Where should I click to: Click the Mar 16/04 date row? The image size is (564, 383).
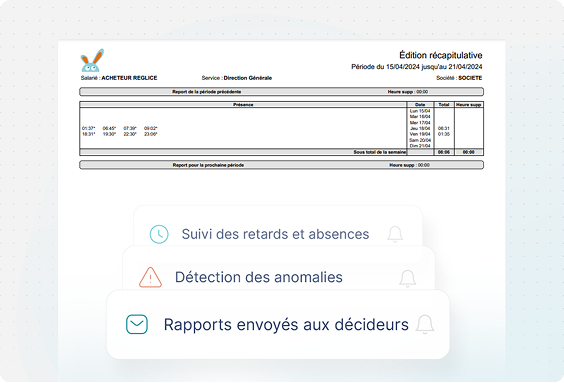[x=420, y=117]
